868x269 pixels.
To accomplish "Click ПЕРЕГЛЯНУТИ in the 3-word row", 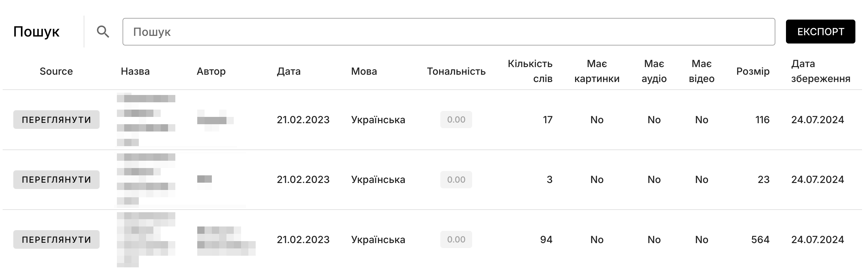I will (x=56, y=180).
